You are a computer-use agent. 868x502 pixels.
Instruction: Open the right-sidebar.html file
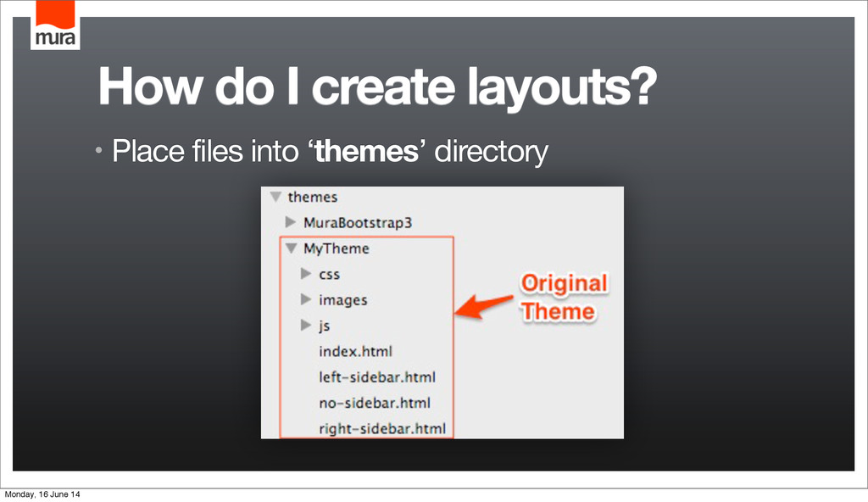pyautogui.click(x=382, y=429)
